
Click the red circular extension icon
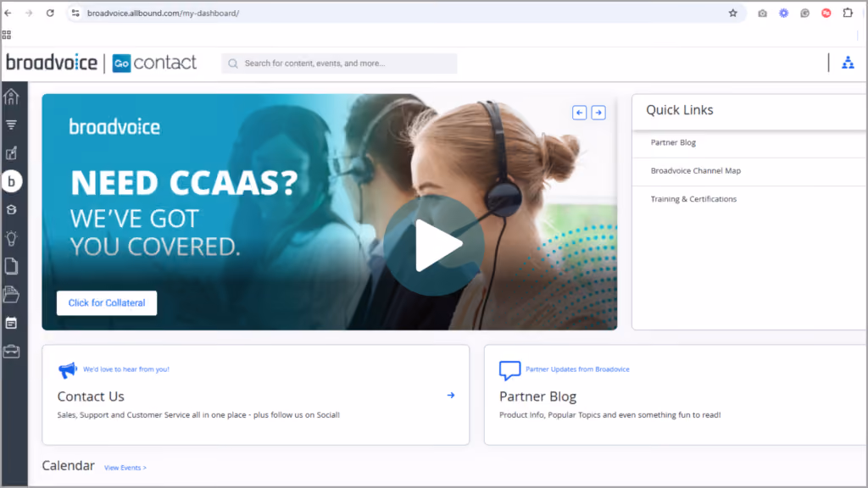826,14
